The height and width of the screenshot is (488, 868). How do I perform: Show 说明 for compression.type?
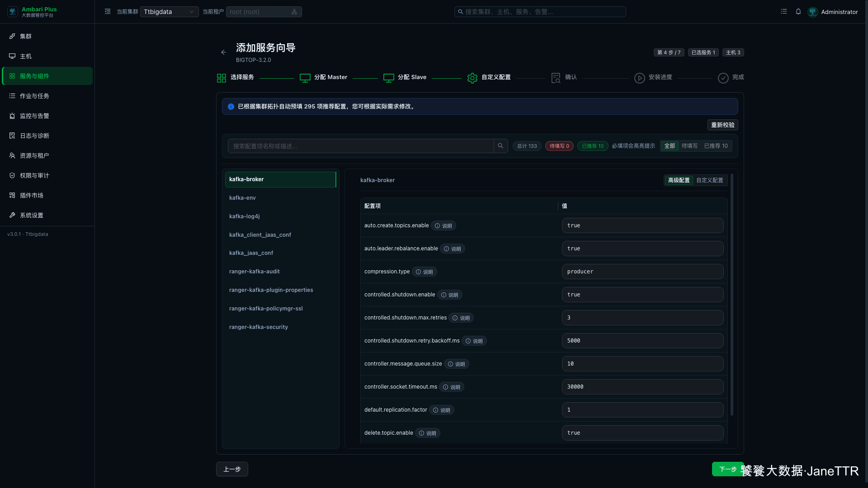tap(425, 272)
